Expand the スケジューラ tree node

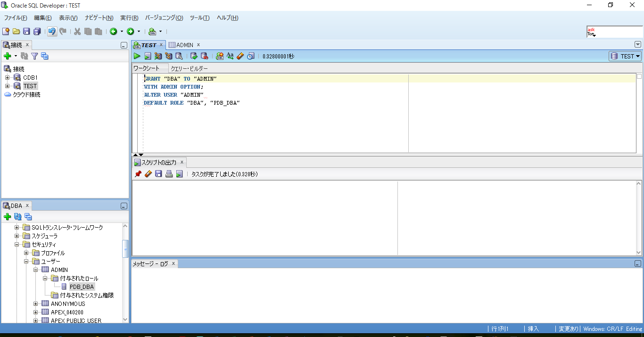17,236
